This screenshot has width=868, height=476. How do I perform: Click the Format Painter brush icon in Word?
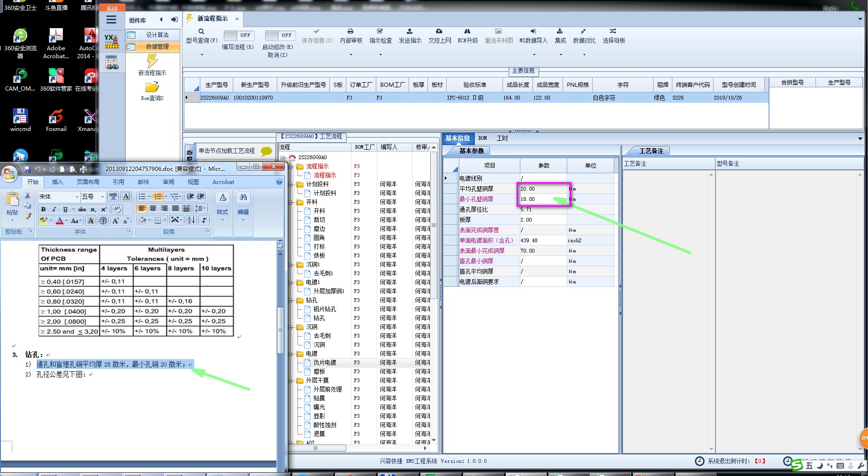pos(28,216)
